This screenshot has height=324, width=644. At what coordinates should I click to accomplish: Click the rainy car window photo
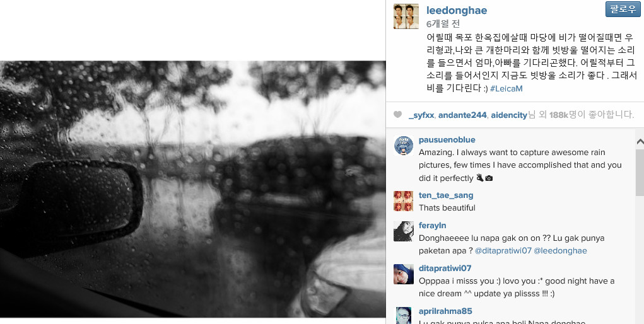point(192,189)
